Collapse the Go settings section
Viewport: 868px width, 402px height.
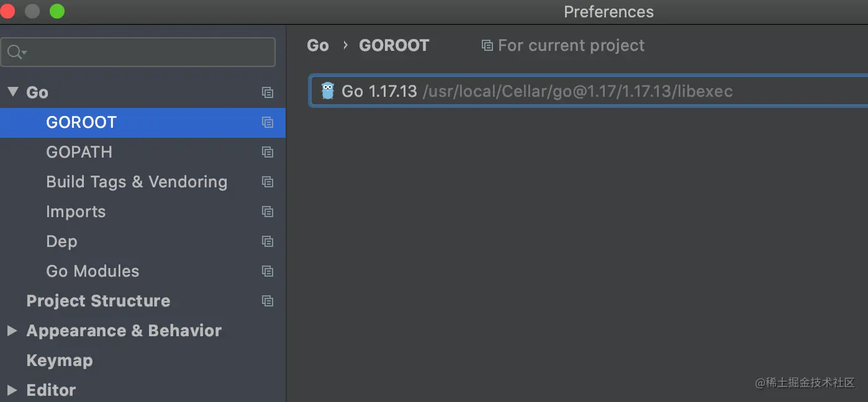click(x=12, y=92)
